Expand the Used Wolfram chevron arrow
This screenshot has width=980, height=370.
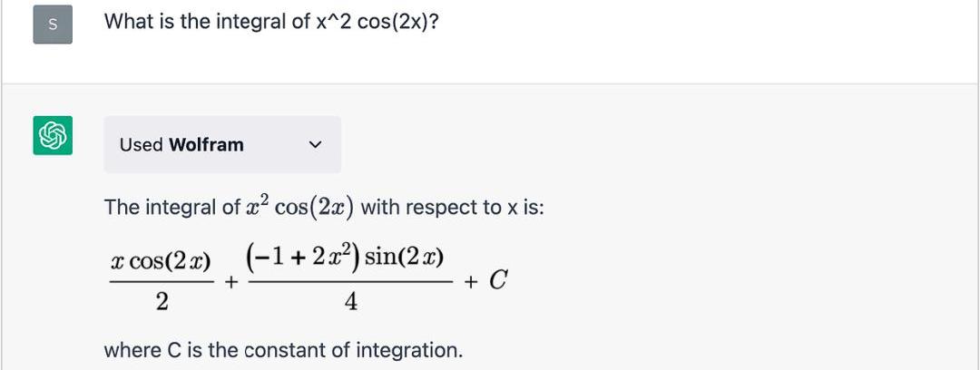[315, 144]
